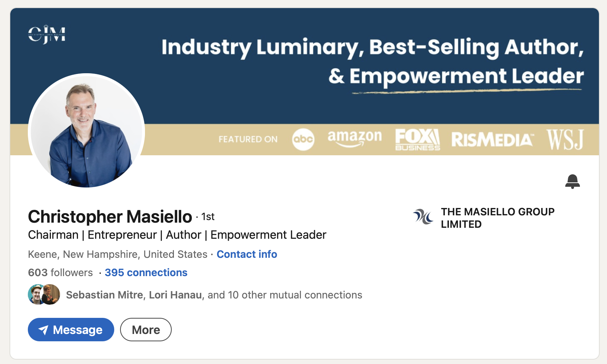Expand the More options dropdown
Screen dimensions: 607x364
(146, 330)
